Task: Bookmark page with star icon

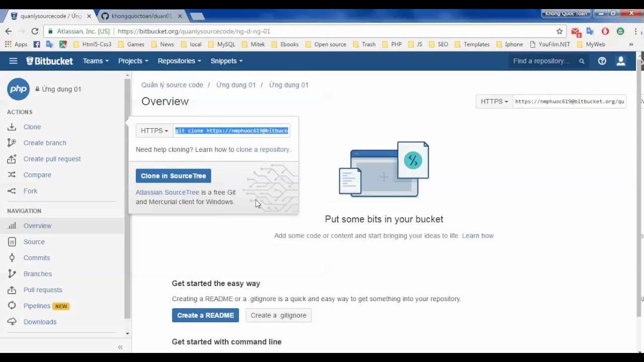Action: tap(559, 31)
